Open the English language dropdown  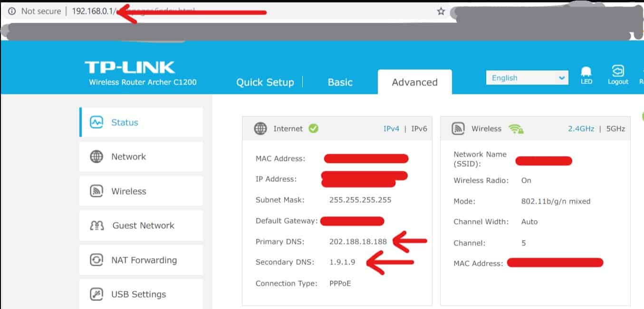[527, 78]
